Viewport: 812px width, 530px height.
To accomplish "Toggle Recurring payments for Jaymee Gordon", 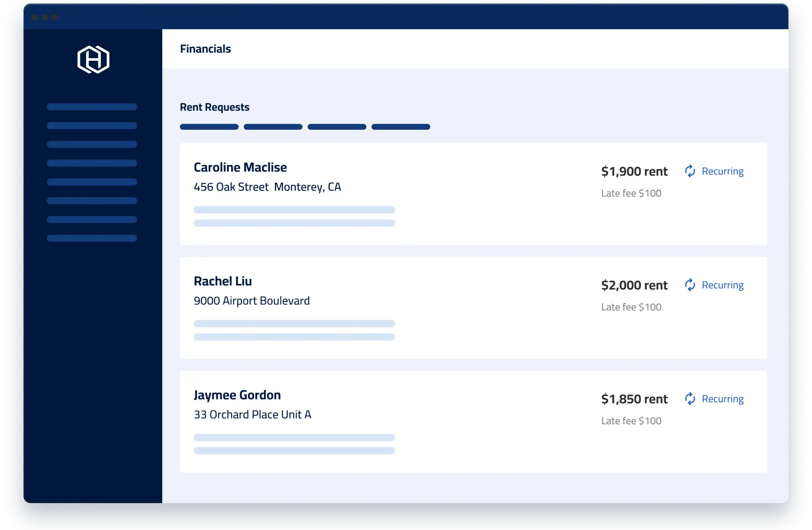I will coord(722,398).
